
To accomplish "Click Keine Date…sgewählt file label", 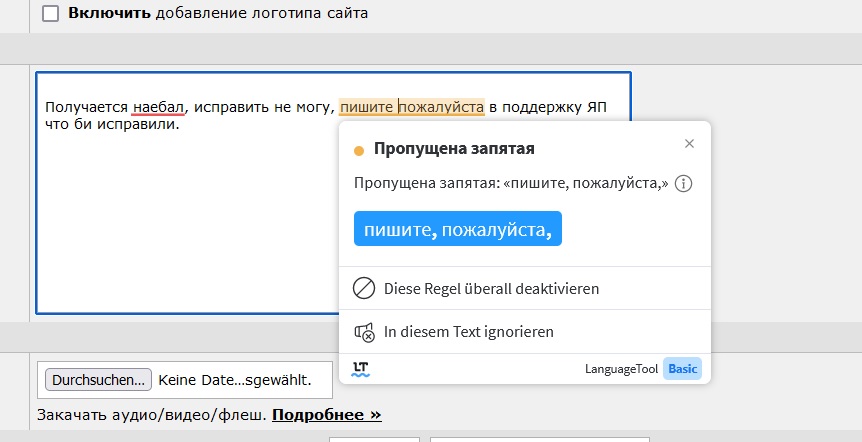I will pyautogui.click(x=235, y=380).
